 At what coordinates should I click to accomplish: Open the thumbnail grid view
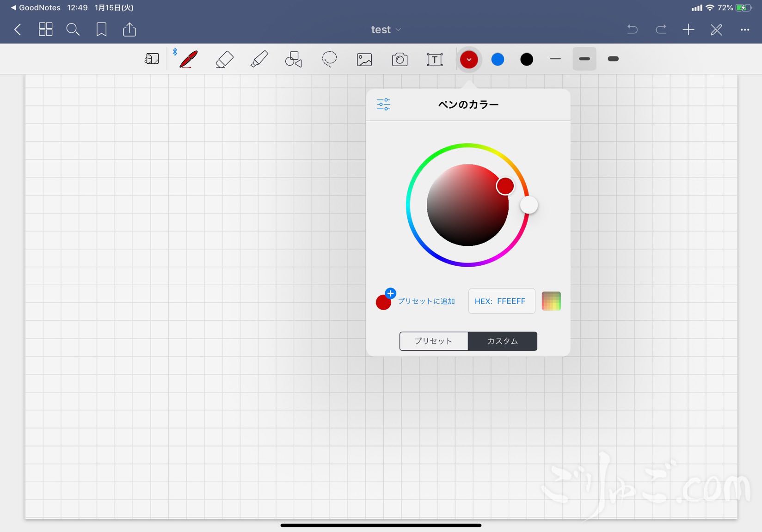(x=45, y=30)
